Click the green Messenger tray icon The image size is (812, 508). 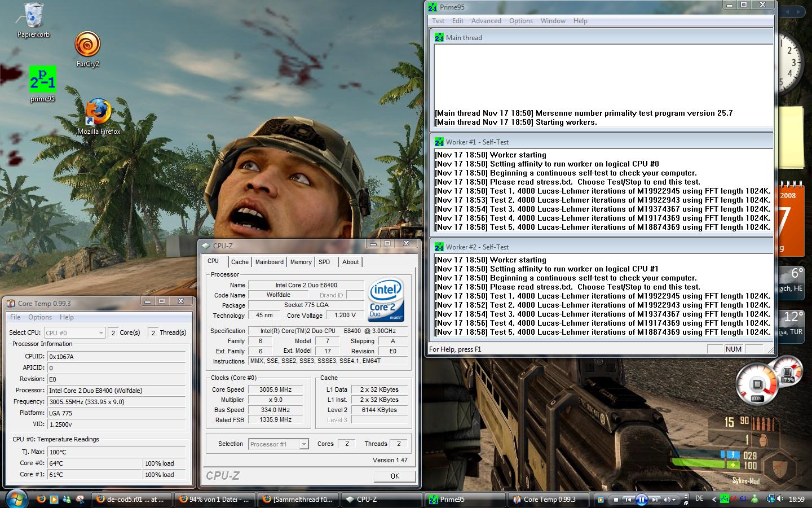754,499
